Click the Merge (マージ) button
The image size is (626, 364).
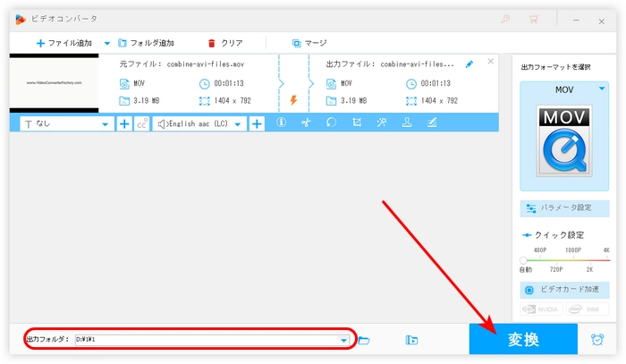coord(309,43)
